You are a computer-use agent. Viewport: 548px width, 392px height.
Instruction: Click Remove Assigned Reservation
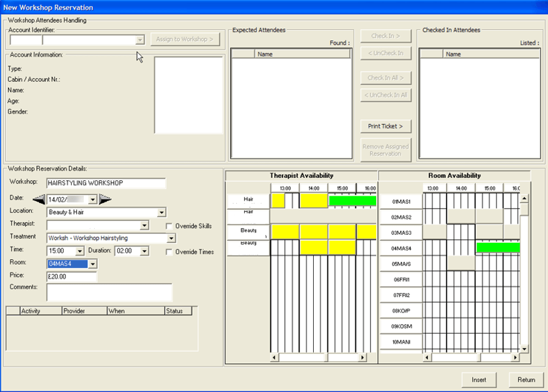click(x=385, y=149)
